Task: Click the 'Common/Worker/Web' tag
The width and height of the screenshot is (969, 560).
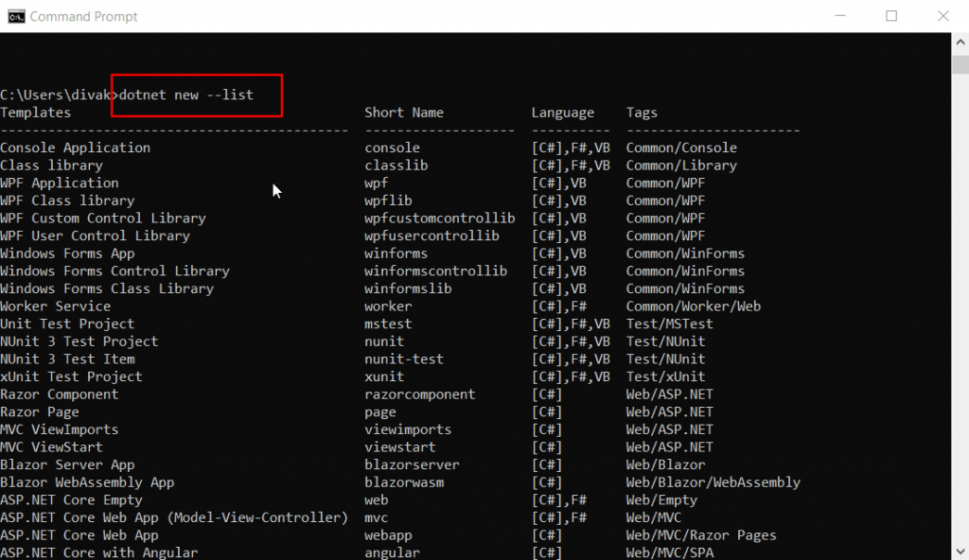Action: (x=694, y=306)
